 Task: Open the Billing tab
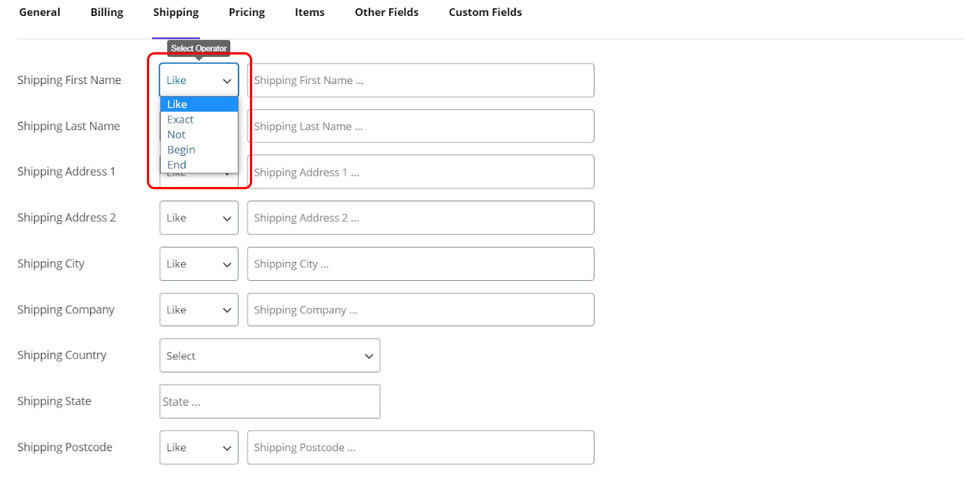click(x=107, y=12)
